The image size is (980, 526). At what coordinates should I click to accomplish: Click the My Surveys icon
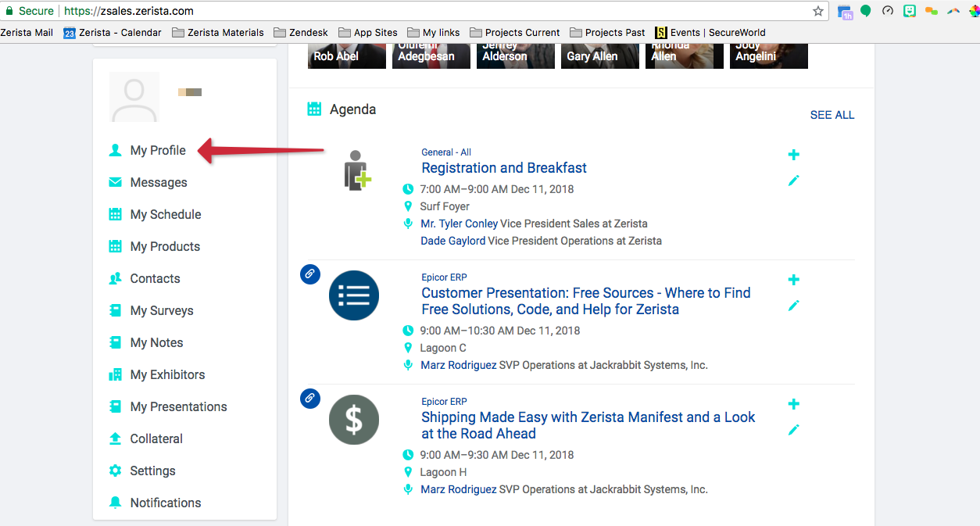[x=116, y=311]
